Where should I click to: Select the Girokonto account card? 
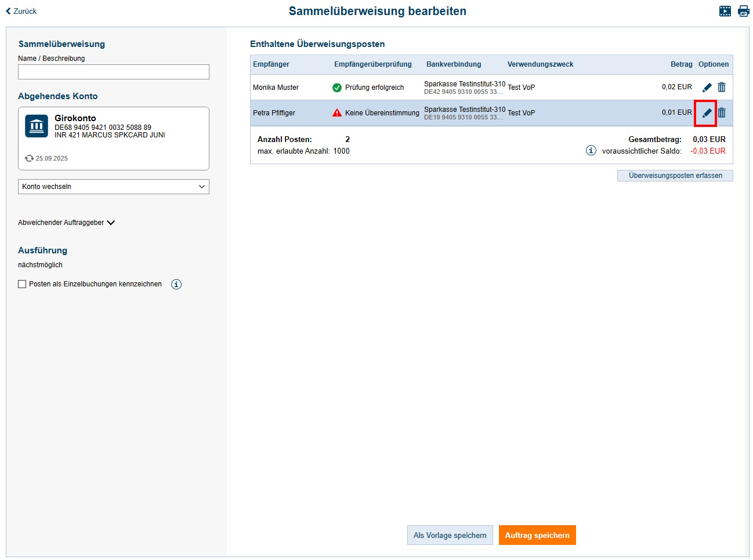point(114,138)
